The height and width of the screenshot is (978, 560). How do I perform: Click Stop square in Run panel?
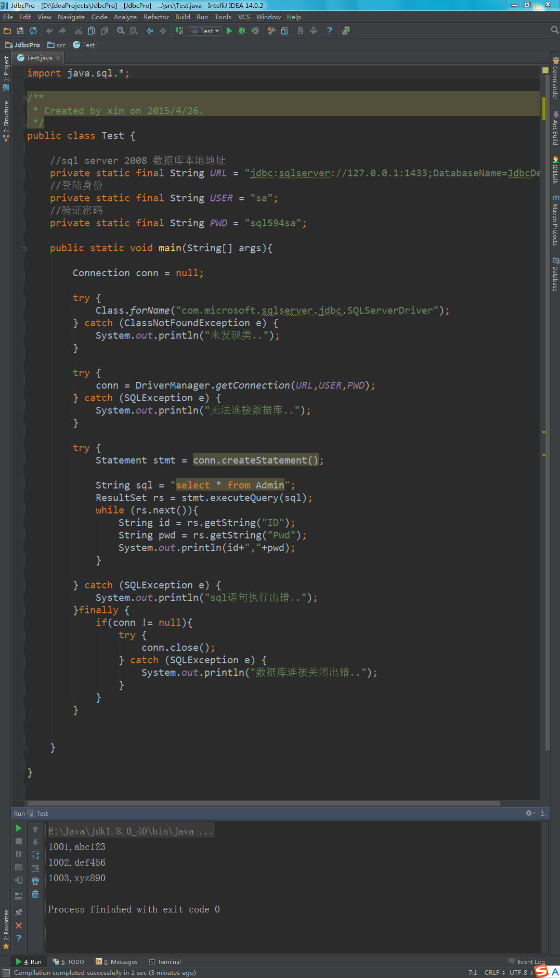coord(19,841)
